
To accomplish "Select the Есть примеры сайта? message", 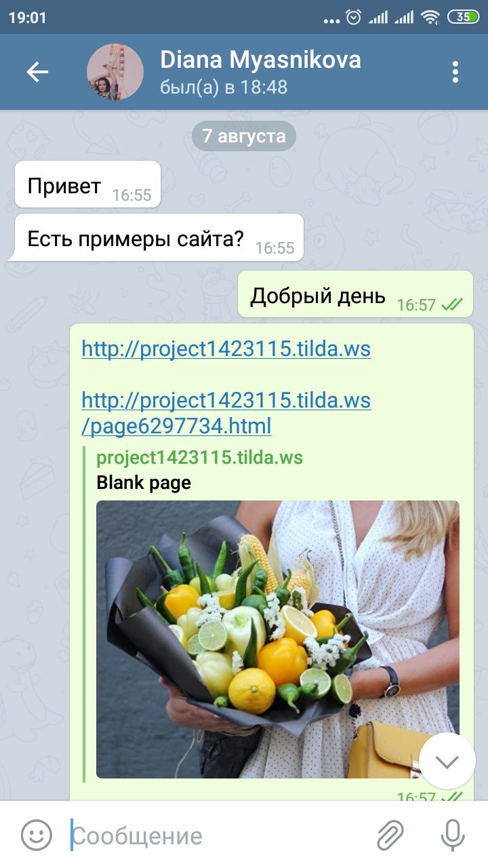I will [156, 237].
